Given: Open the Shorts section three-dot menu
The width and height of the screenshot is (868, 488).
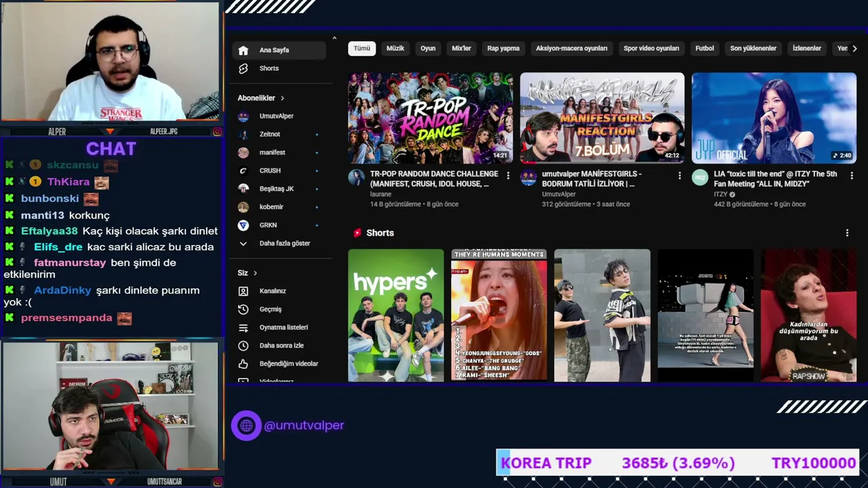Looking at the screenshot, I should 847,233.
